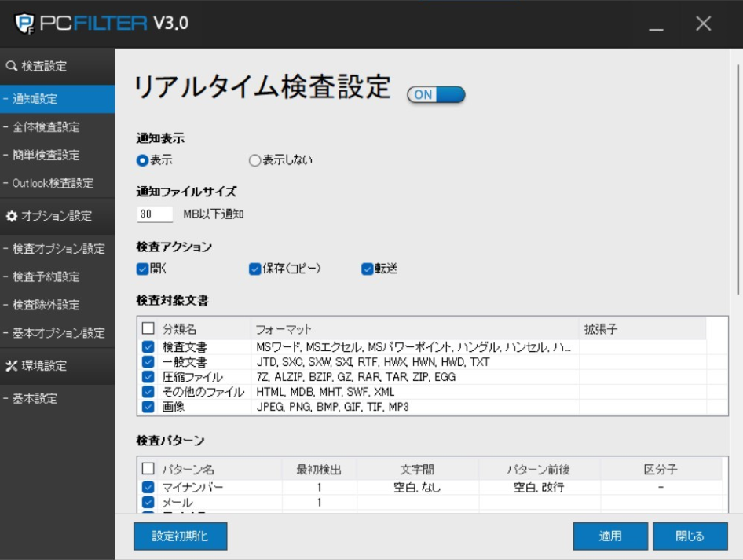
Task: Click the 通知ファイルサイズ MB input field
Action: point(155,214)
